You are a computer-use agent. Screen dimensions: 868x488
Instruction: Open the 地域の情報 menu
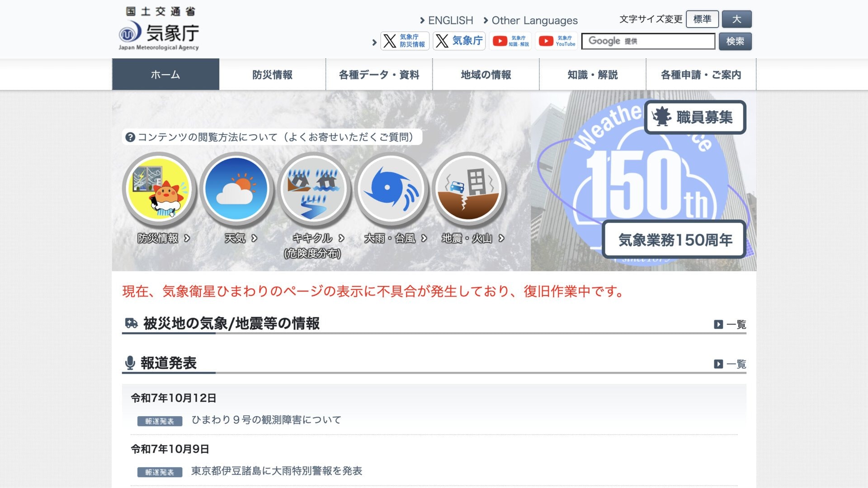tap(485, 75)
